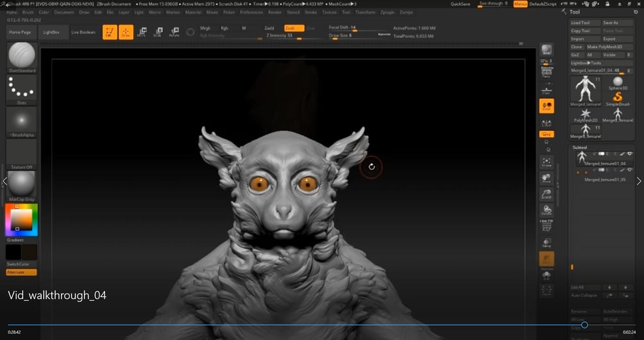Activate the Edit mode button
644x340 pixels.
[110, 32]
